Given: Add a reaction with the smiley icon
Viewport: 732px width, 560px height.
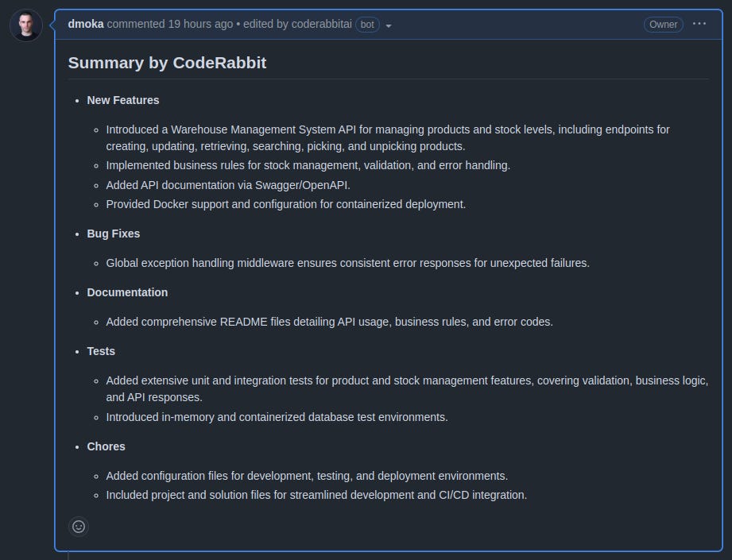Looking at the screenshot, I should pyautogui.click(x=79, y=527).
